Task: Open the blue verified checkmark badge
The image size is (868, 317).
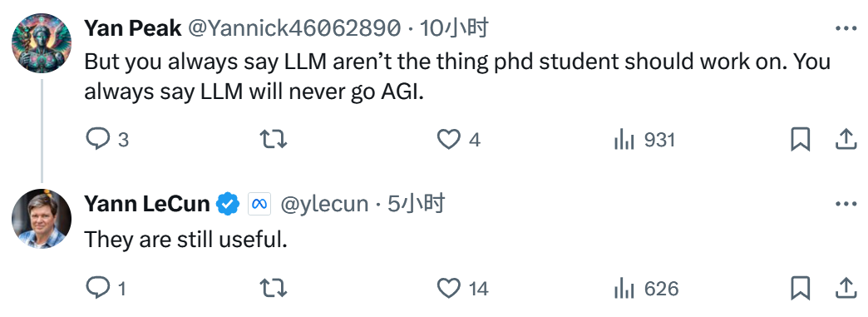Action: pos(228,204)
